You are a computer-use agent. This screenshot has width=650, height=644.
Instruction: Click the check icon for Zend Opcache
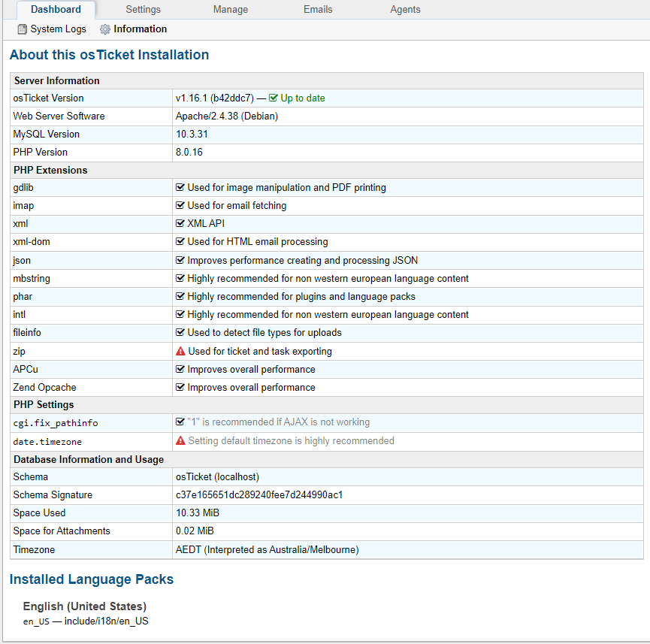pos(180,387)
